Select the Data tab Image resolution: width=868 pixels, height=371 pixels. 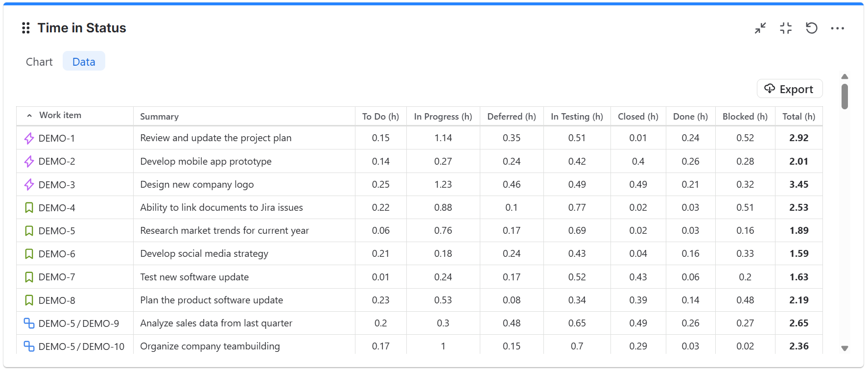84,62
